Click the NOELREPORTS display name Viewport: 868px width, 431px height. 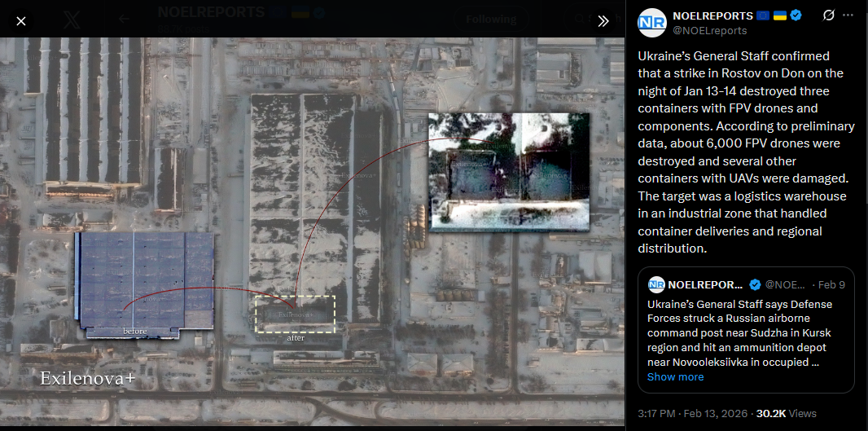(713, 15)
